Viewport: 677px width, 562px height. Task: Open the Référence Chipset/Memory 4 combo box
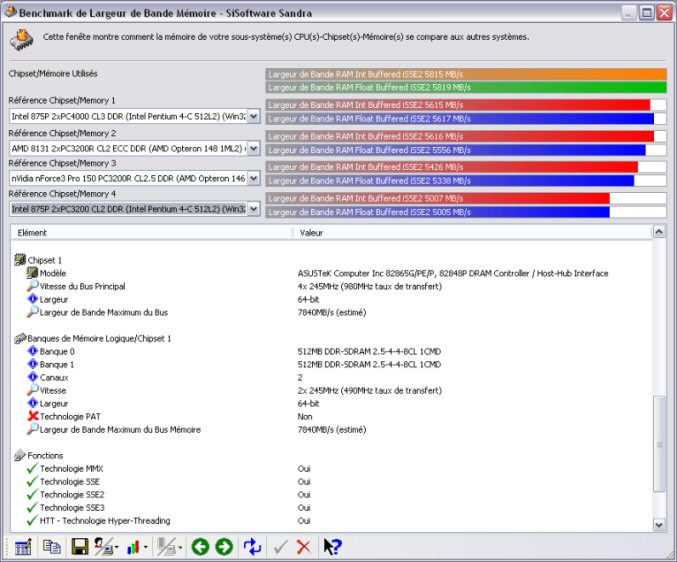134,209
